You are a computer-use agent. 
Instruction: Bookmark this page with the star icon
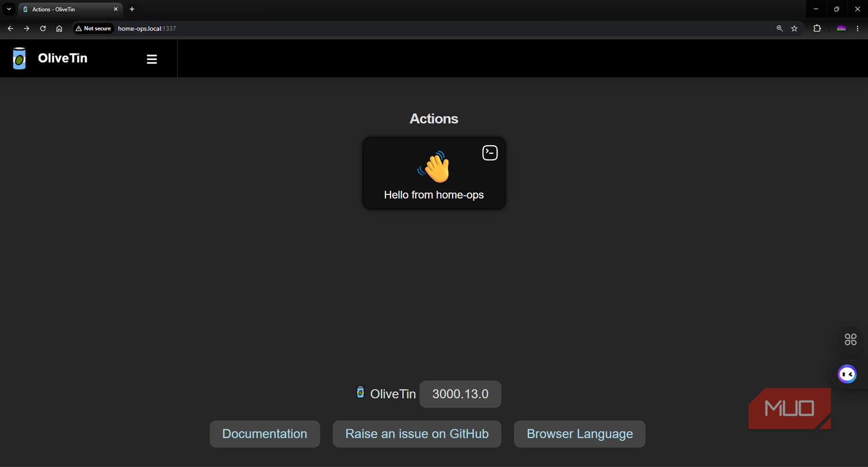click(x=795, y=28)
